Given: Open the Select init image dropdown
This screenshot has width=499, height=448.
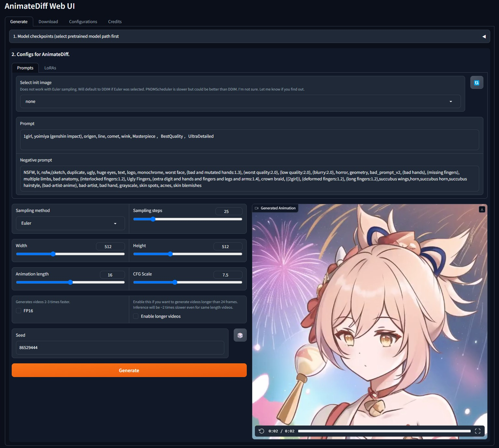Looking at the screenshot, I should pos(240,102).
